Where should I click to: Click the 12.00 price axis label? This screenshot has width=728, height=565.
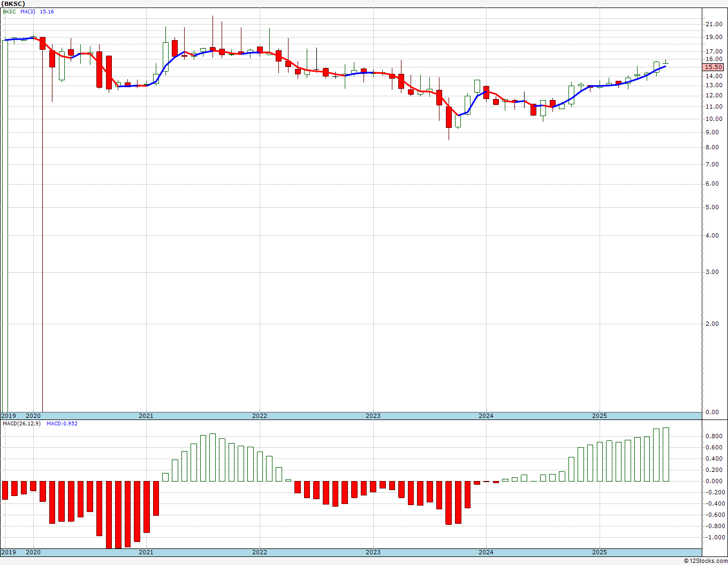[x=714, y=95]
